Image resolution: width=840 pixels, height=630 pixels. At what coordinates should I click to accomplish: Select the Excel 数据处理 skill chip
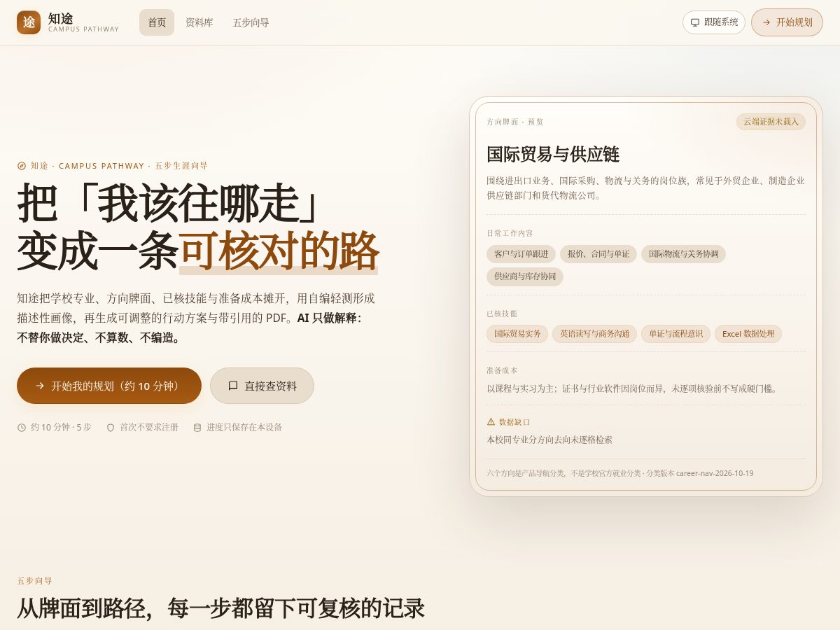coord(748,334)
